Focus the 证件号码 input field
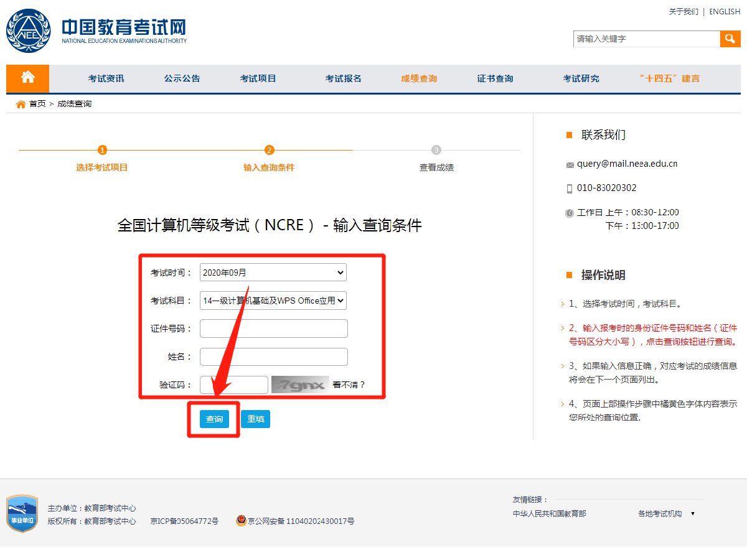The image size is (747, 560). [x=273, y=329]
